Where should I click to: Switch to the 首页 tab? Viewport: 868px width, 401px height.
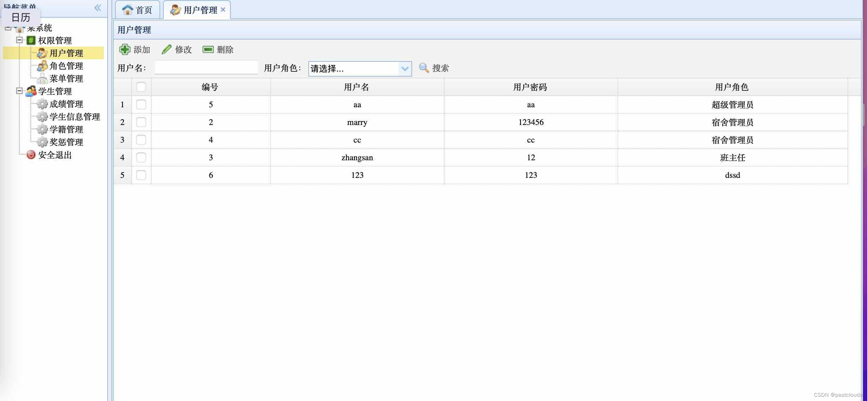[138, 10]
